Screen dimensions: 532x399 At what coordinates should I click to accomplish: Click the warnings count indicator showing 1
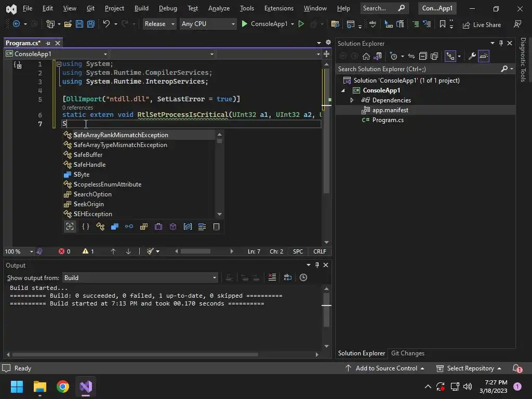[x=88, y=251]
